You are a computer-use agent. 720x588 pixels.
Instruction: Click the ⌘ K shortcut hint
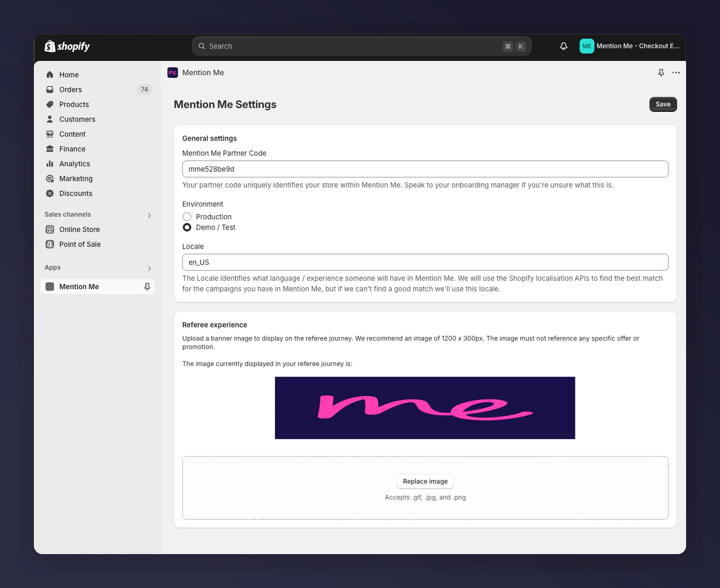tap(514, 46)
